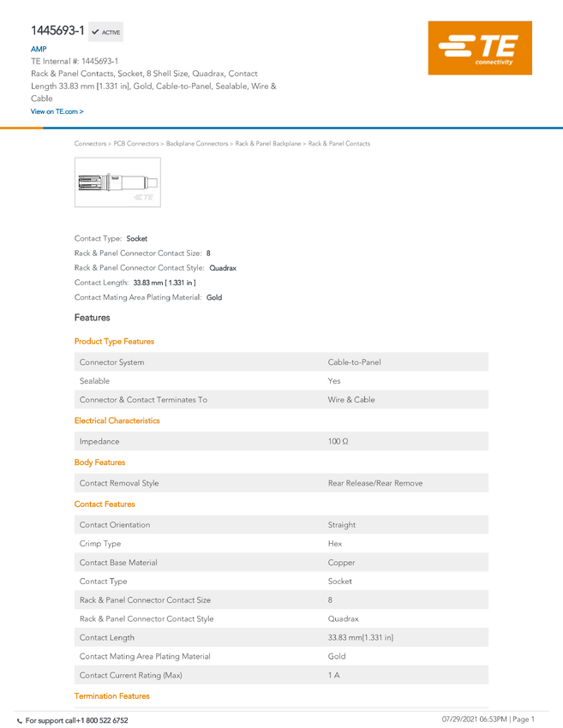Click the '1 A' current rating value
The height and width of the screenshot is (728, 563).
tap(334, 676)
